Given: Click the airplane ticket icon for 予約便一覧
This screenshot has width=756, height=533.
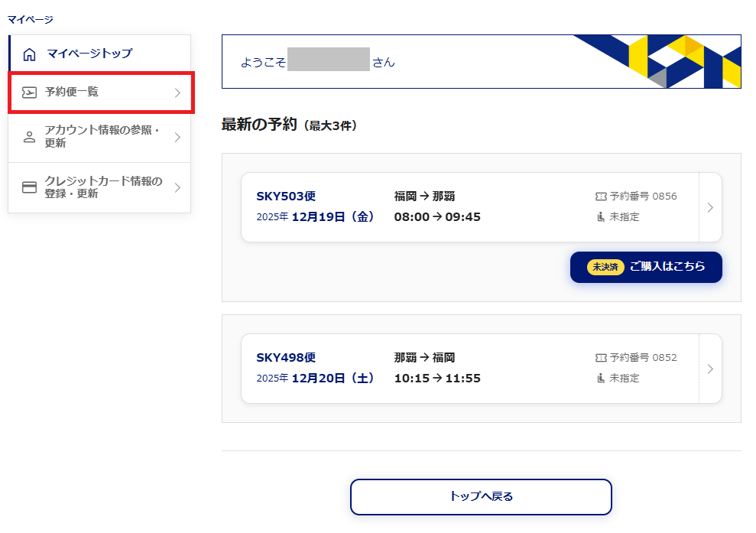Looking at the screenshot, I should pos(29,93).
